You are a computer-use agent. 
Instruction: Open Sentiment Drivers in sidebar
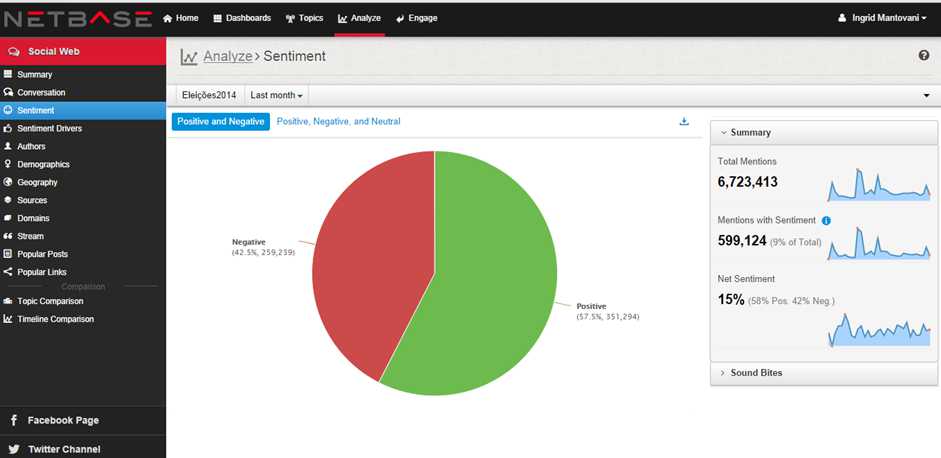[49, 128]
